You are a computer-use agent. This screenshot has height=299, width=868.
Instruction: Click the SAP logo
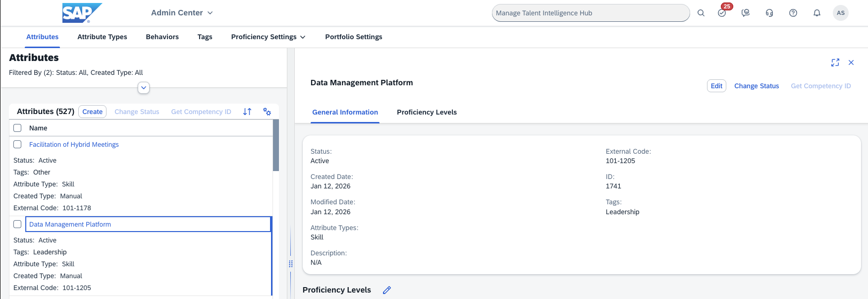pyautogui.click(x=82, y=13)
